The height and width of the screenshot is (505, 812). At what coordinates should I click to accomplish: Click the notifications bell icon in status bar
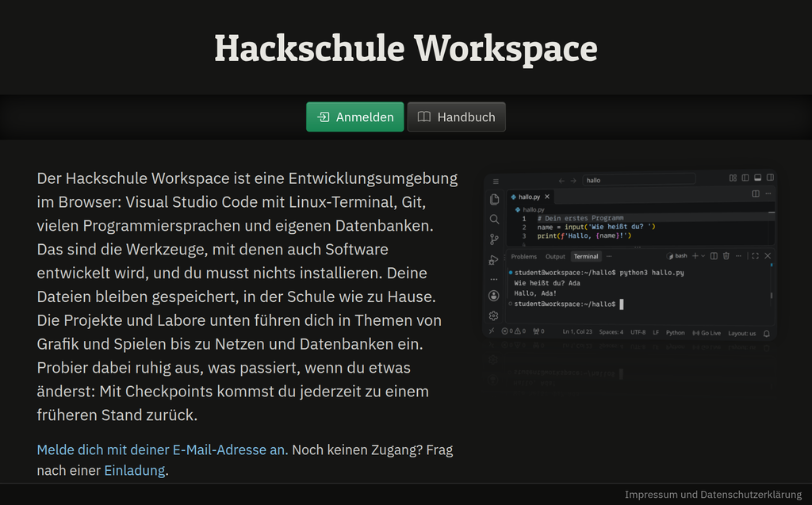pos(767,334)
